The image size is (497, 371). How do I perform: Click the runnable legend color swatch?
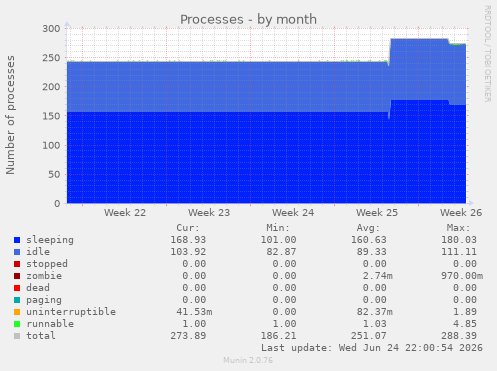point(17,324)
